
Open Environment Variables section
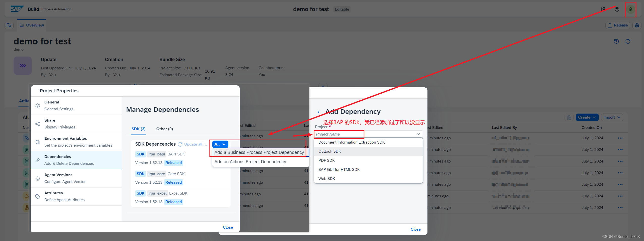tap(76, 142)
